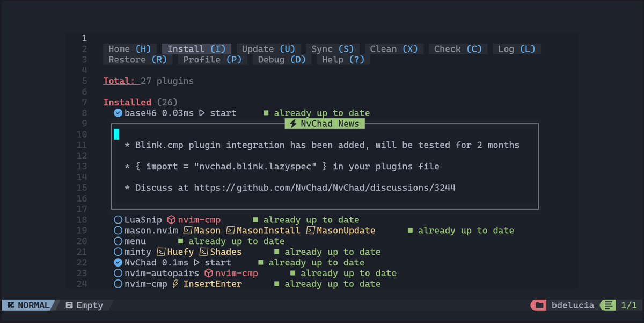Click the MasonUpdate command label
Screen dimensions: 644x323
point(346,231)
